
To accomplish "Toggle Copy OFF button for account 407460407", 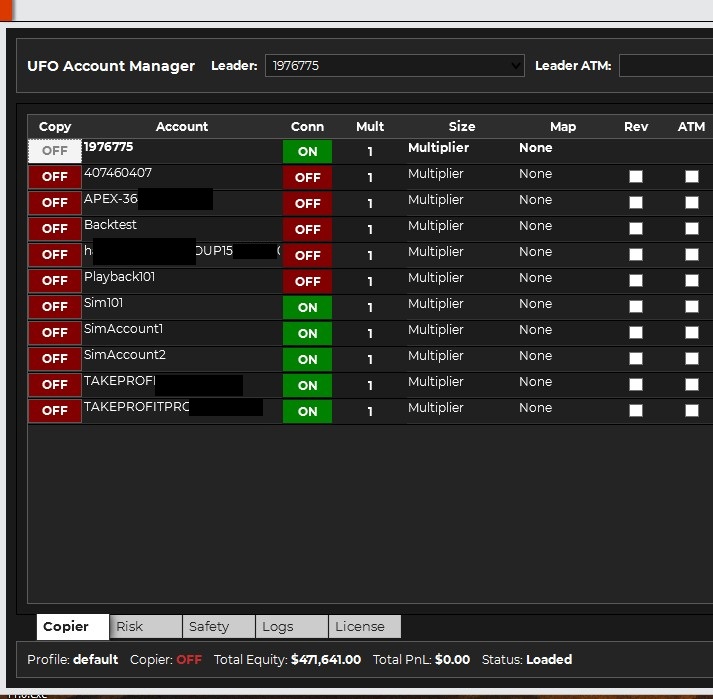I will tap(55, 177).
